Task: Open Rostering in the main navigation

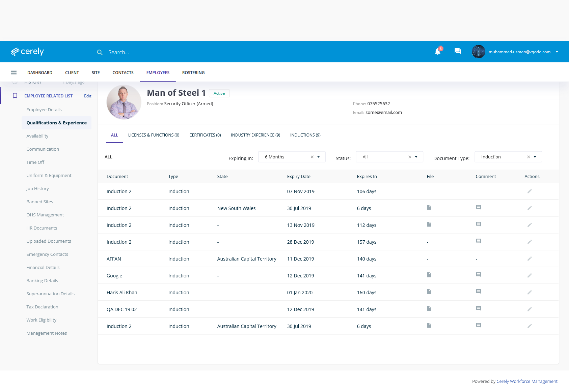Action: (x=193, y=73)
